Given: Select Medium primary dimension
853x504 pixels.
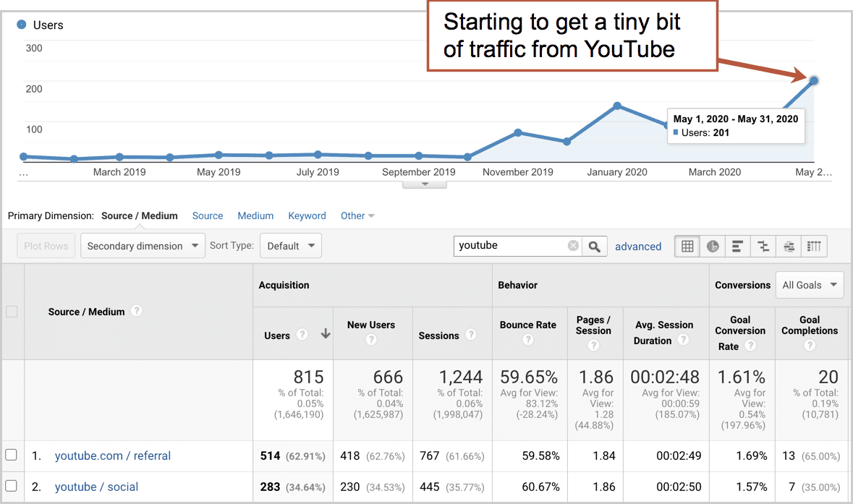Looking at the screenshot, I should click(255, 215).
